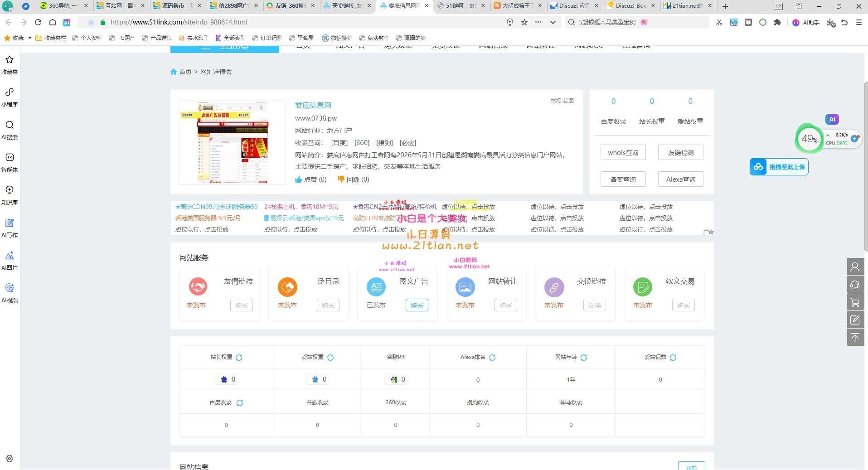This screenshot has width=868, height=470.
Task: Refresh the 网站年龄 value
Action: click(x=584, y=358)
